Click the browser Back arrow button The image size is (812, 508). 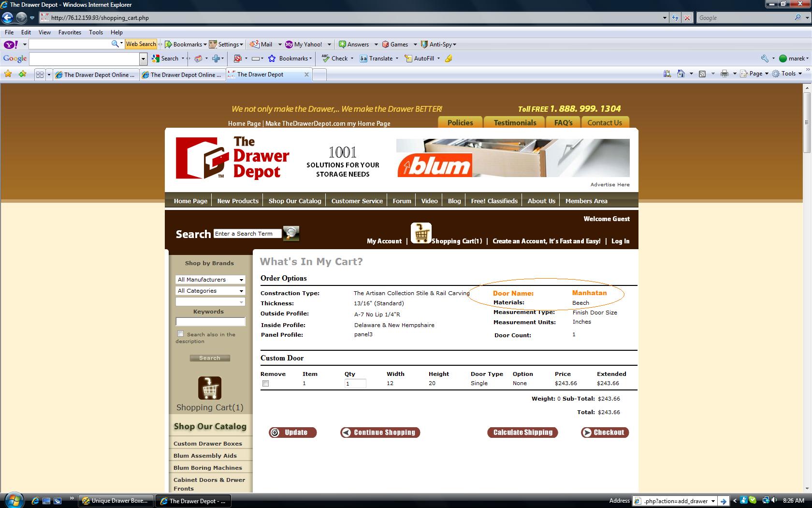tap(8, 18)
